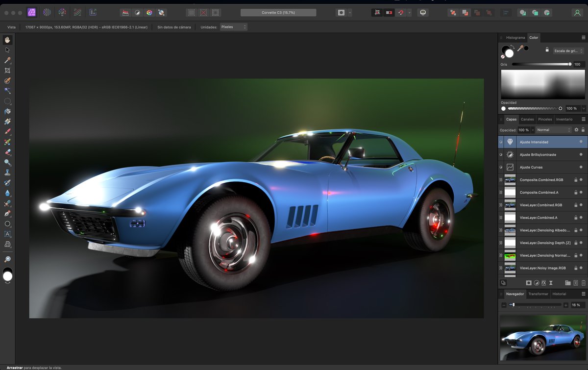The height and width of the screenshot is (370, 588).
Task: Click the Navegador zoom slider
Action: [x=535, y=305]
